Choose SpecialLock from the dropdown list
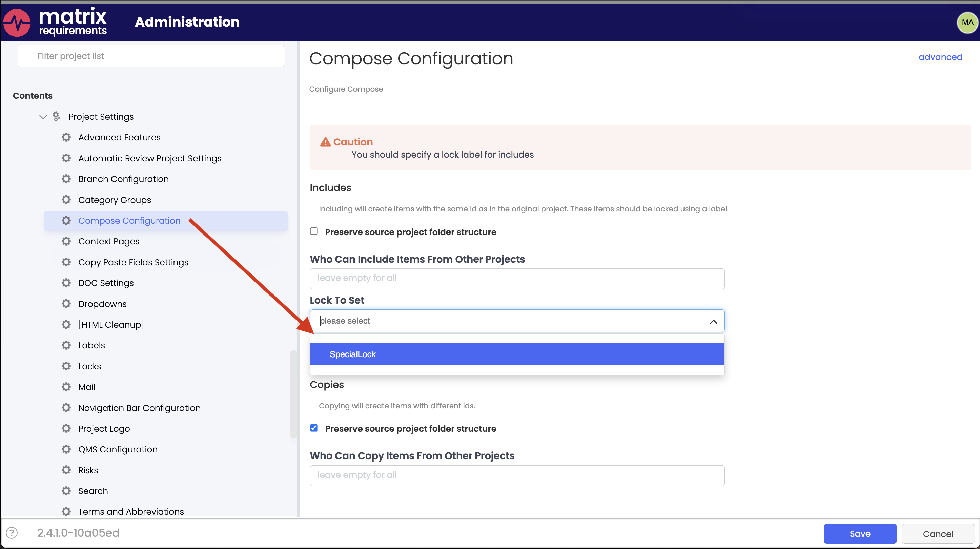Screen dimensions: 980x549 point(517,354)
